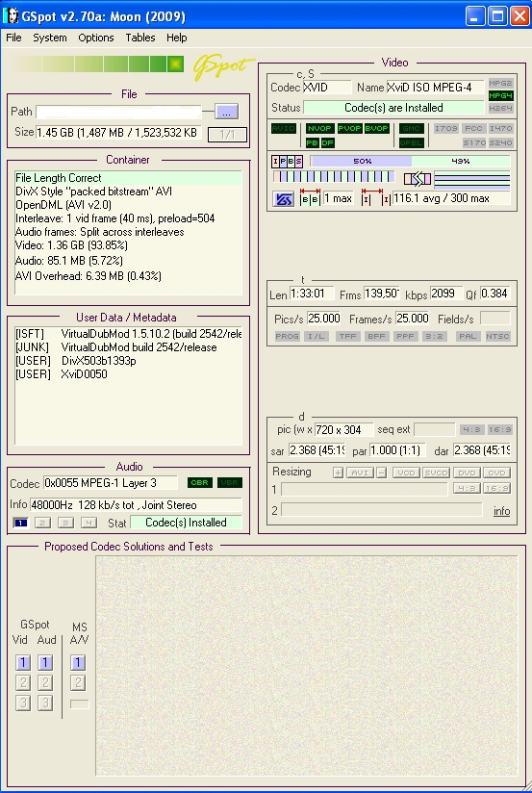The image size is (532, 793).
Task: Click the DF indicator
Action: click(328, 142)
